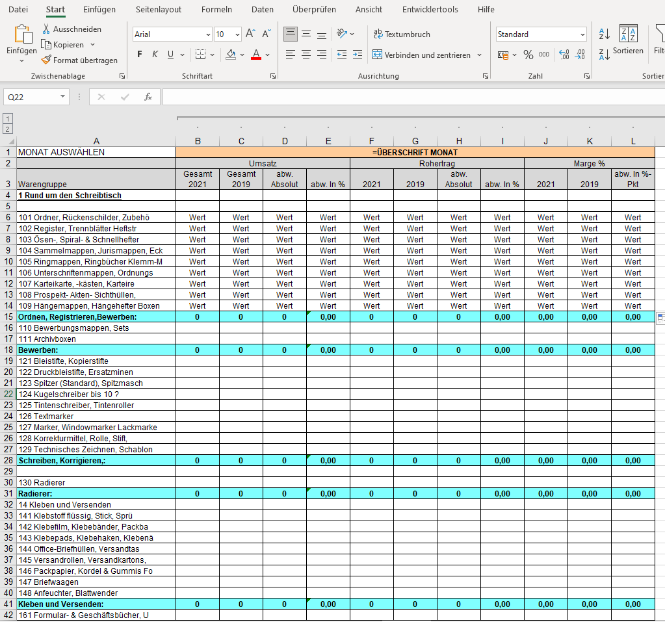
Task: Expand Verbinden und zentrieren dropdown arrow
Action: coord(479,55)
